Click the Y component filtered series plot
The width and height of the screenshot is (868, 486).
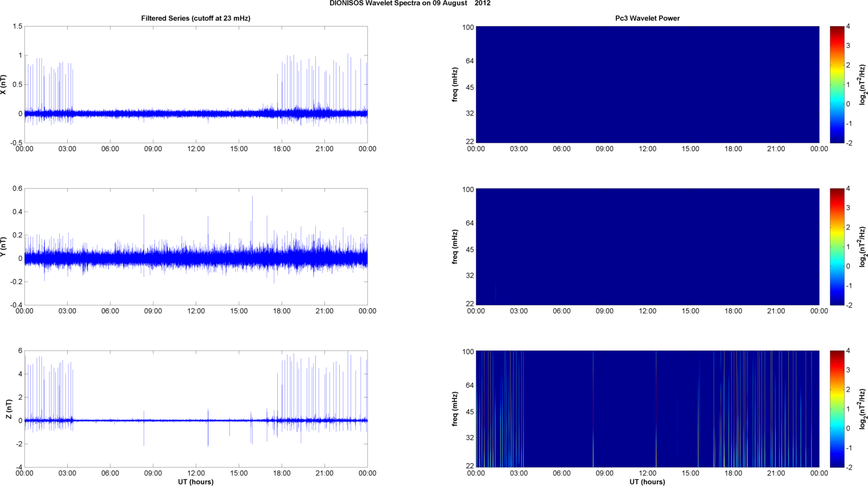196,246
